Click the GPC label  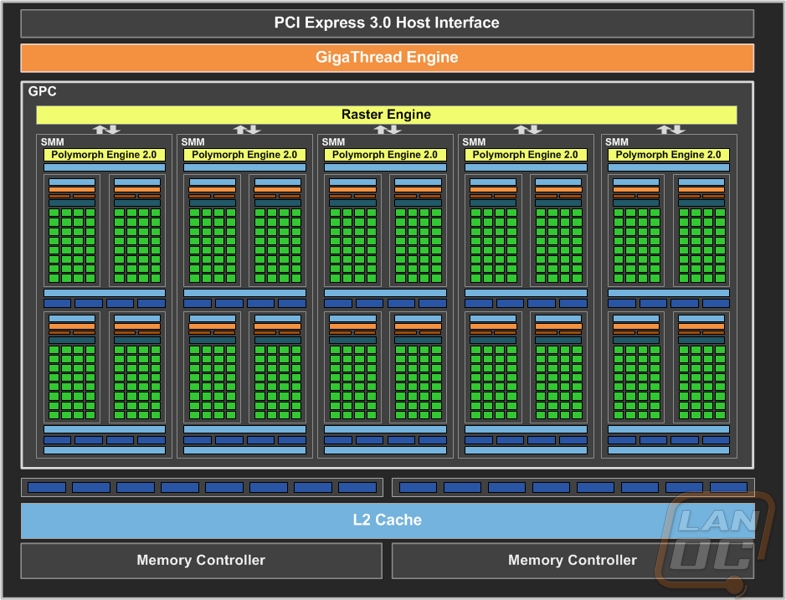pyautogui.click(x=42, y=91)
